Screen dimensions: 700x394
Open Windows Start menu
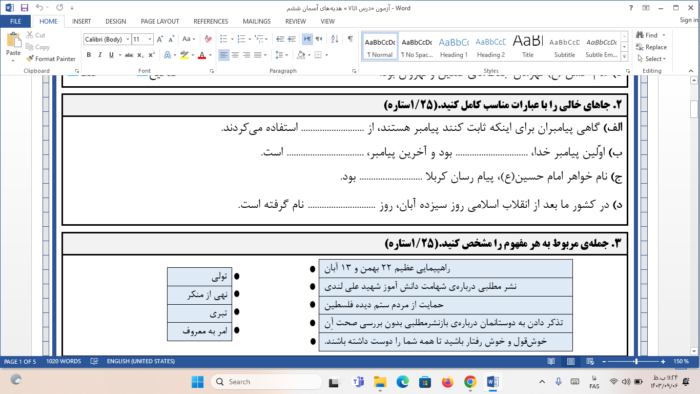point(197,382)
